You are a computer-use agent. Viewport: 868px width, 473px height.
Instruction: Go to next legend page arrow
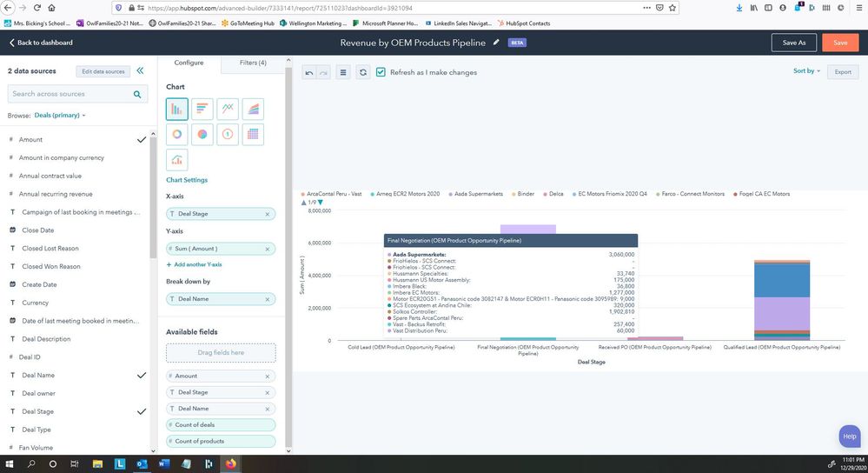coord(321,203)
